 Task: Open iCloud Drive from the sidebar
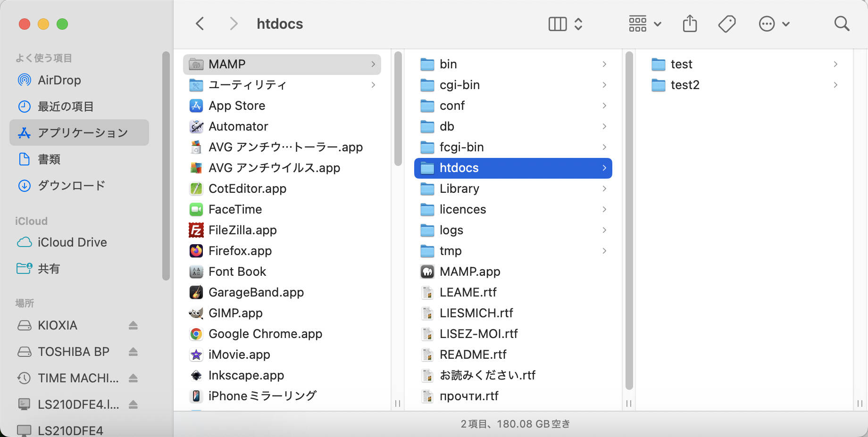point(72,242)
